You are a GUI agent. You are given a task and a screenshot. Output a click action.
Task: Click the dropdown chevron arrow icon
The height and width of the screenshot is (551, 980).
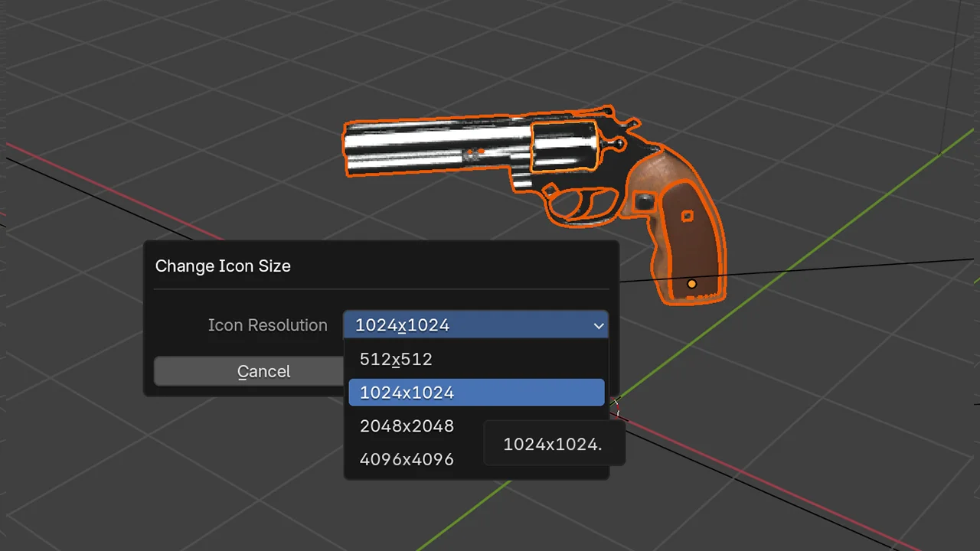[x=598, y=326]
